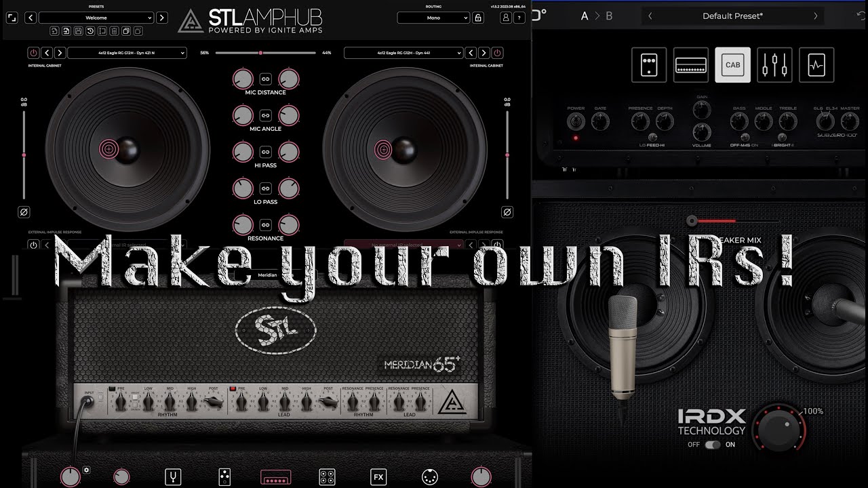Click the AmpHub input level knob
The height and width of the screenshot is (488, 868).
[x=70, y=476]
